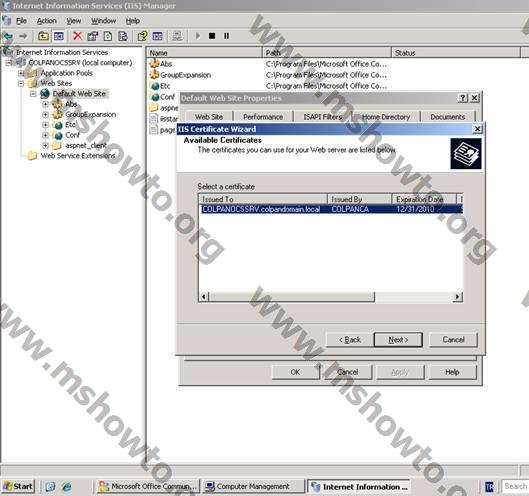The height and width of the screenshot is (496, 529).
Task: Expand the Abs tree node
Action: point(45,104)
